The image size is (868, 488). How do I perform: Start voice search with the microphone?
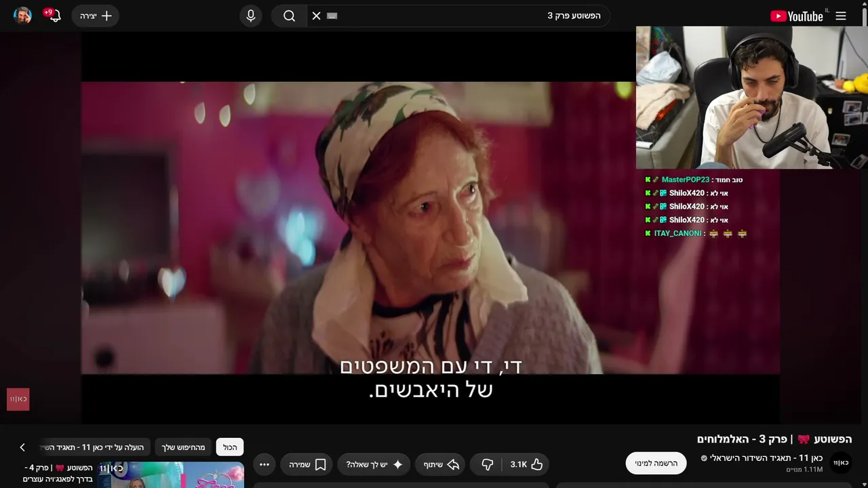251,16
